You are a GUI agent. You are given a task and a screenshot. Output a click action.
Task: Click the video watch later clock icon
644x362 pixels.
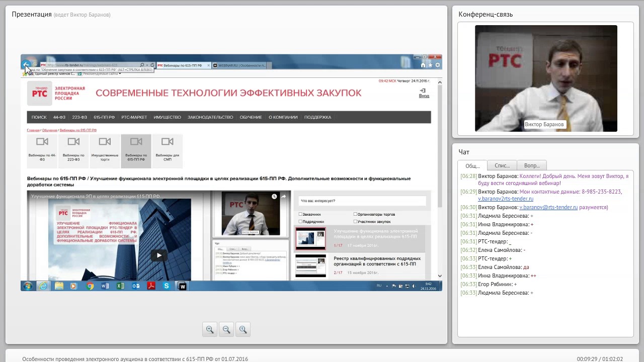[x=274, y=197]
